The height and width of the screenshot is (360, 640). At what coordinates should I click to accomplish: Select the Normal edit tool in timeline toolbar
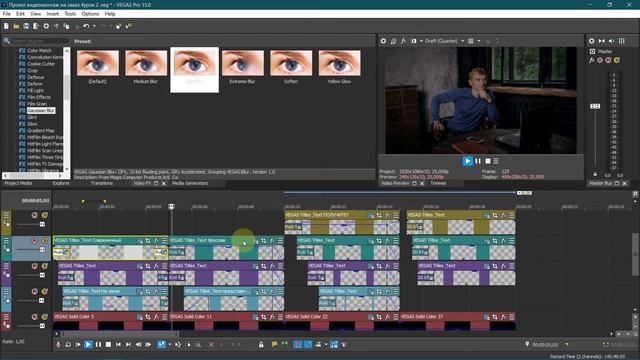(162, 344)
